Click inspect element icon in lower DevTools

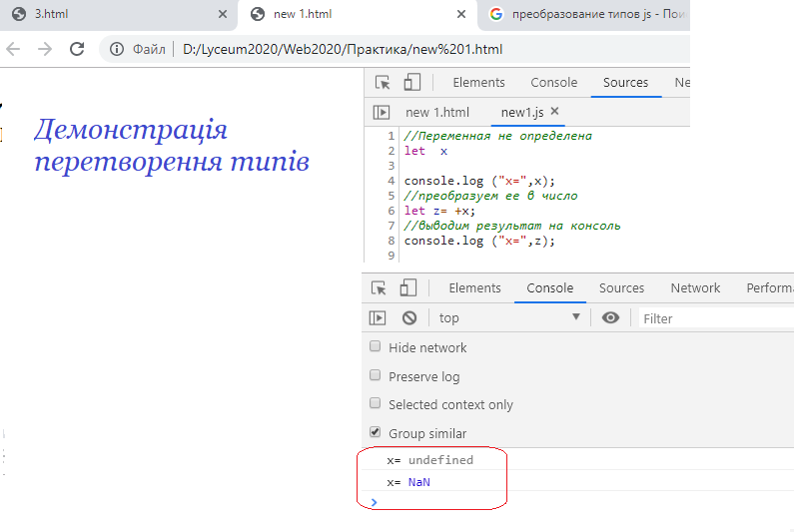pyautogui.click(x=379, y=288)
